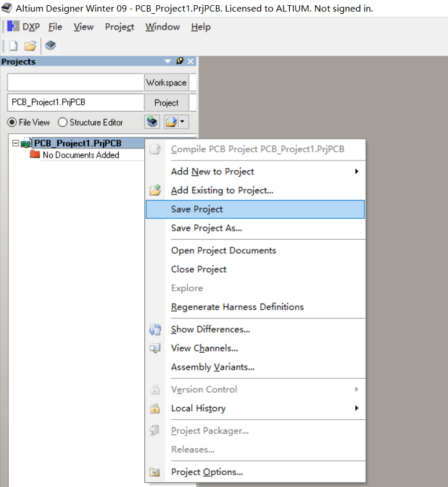The width and height of the screenshot is (448, 487).
Task: Choose Open Project Documents
Action: click(x=255, y=250)
